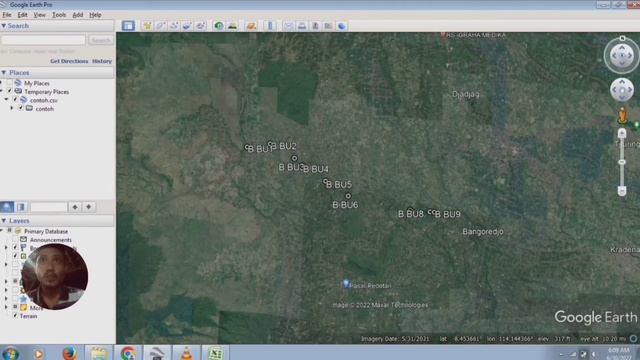Click the Search button

[x=101, y=40]
